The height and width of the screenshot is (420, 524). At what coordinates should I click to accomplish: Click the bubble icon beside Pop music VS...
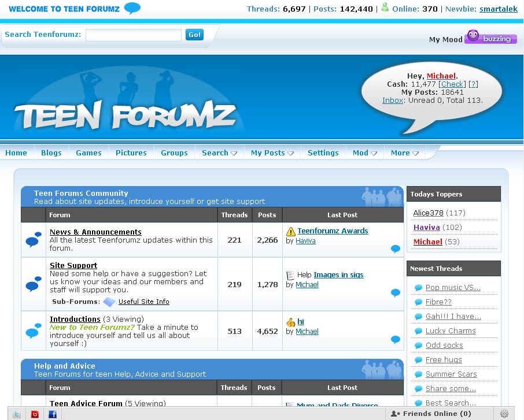coord(418,288)
